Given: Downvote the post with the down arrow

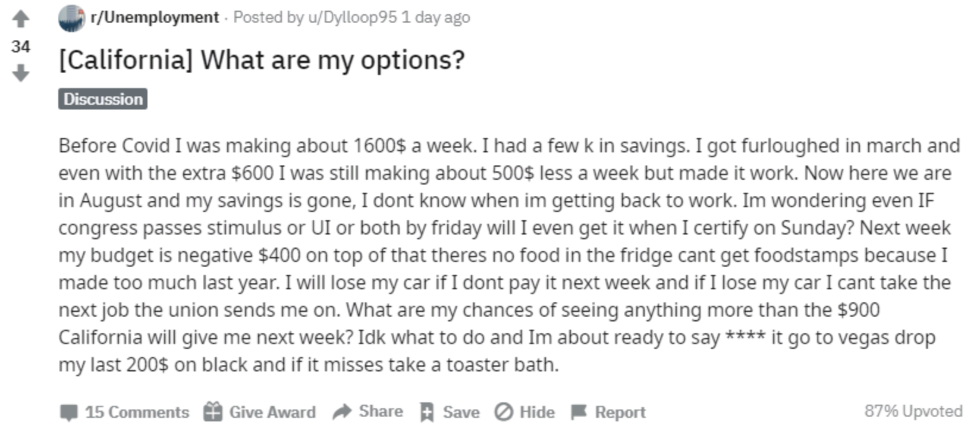Looking at the screenshot, I should [x=21, y=73].
